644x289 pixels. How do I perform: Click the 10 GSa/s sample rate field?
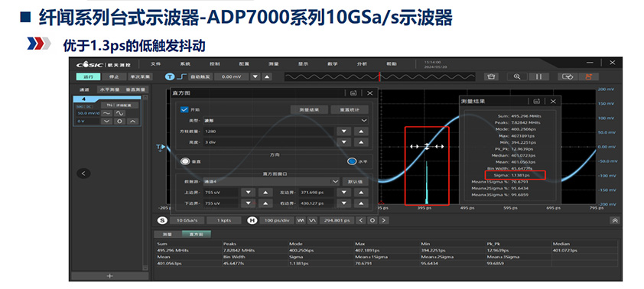[x=187, y=220]
